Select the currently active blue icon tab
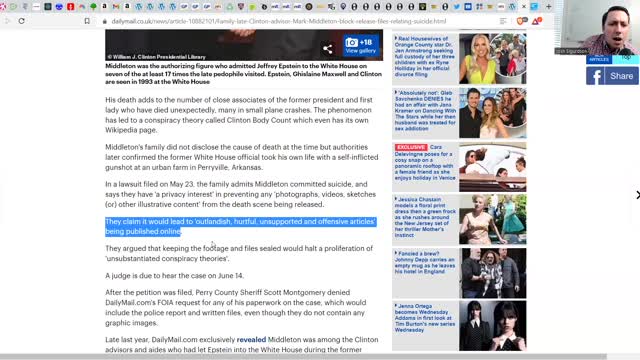The image size is (640, 360). click(534, 7)
